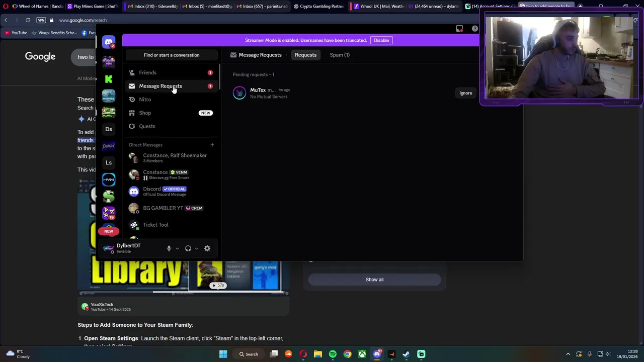Image resolution: width=644 pixels, height=362 pixels.
Task: Open the Dylbert server icon
Action: pos(109,146)
